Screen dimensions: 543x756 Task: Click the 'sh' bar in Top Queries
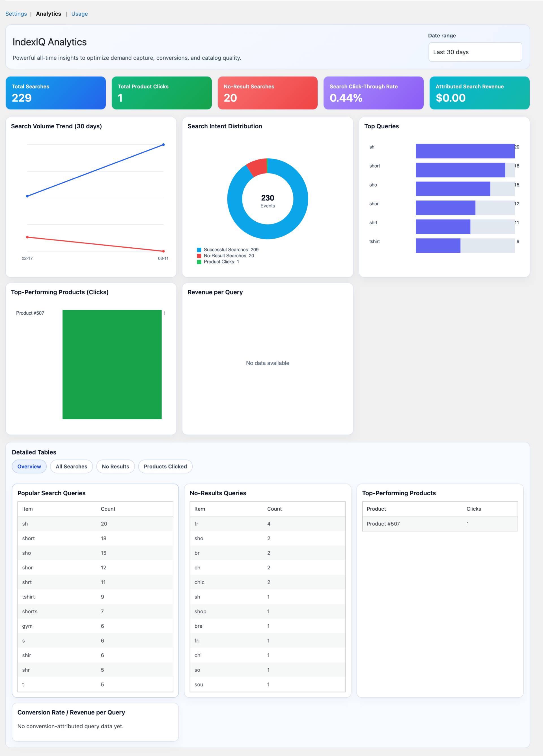[465, 151]
